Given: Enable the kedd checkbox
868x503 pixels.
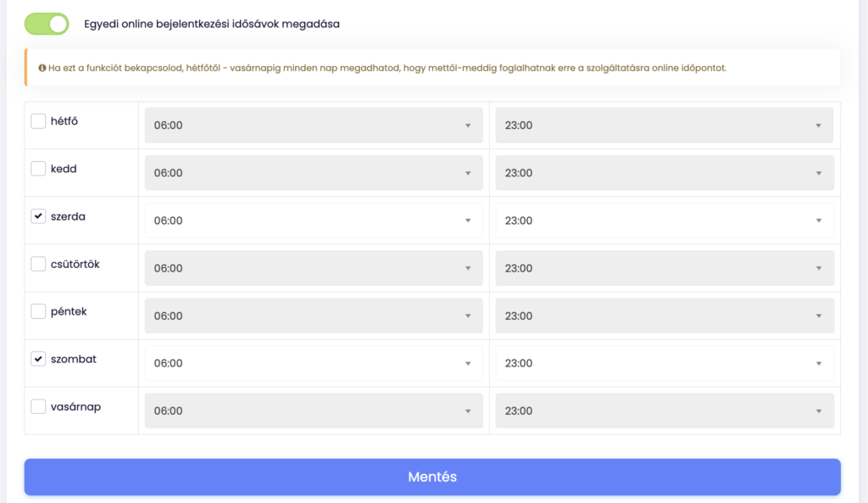Looking at the screenshot, I should (38, 169).
